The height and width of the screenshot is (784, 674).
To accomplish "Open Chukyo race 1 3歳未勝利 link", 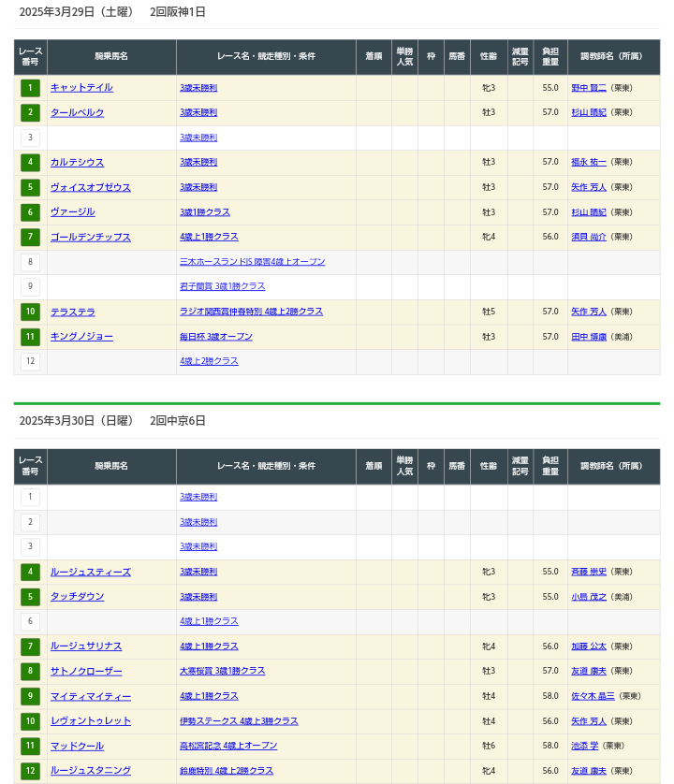I will [198, 497].
